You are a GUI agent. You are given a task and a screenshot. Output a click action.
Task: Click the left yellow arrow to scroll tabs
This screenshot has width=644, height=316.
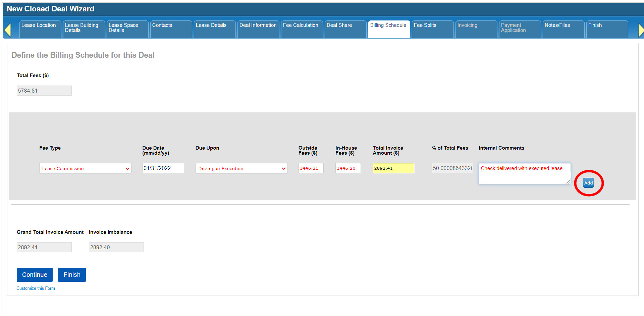pyautogui.click(x=8, y=30)
